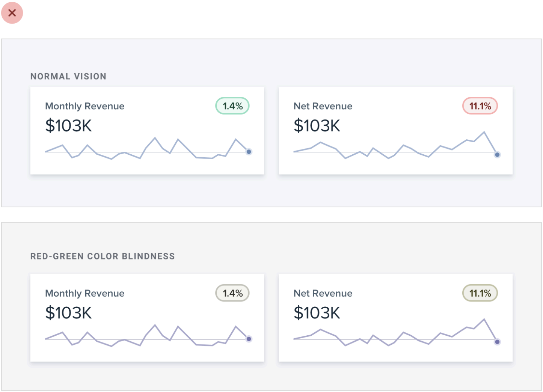Click the gray 1.4% badge in the color blindness section

click(232, 293)
